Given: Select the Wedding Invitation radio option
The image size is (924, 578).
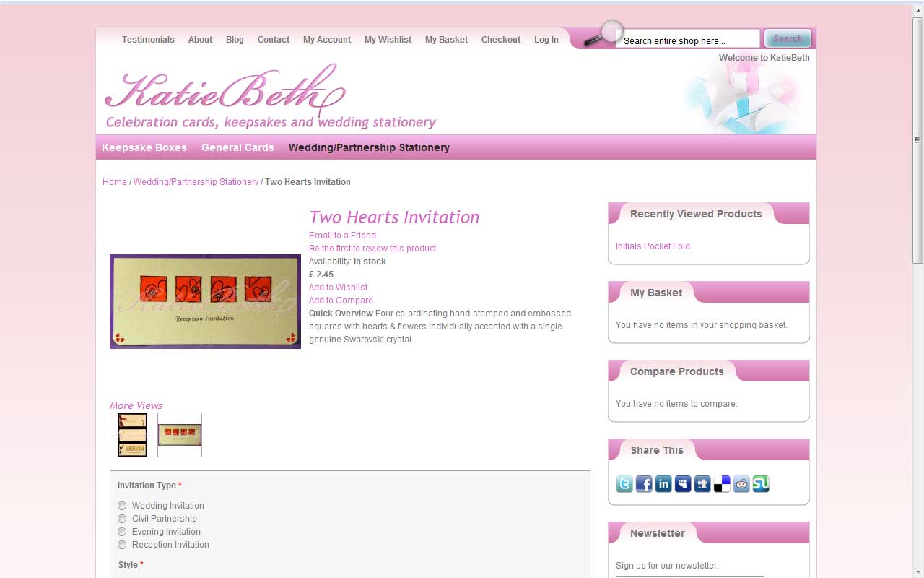Looking at the screenshot, I should tap(122, 506).
